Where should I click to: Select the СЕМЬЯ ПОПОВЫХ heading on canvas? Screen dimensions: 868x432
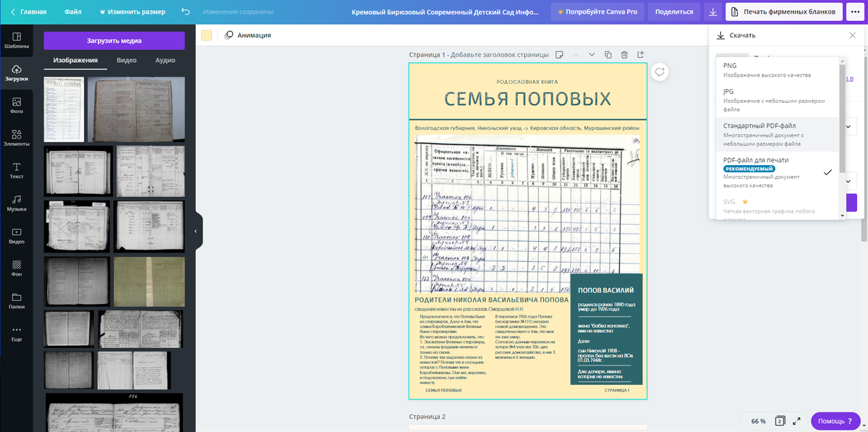(x=527, y=99)
